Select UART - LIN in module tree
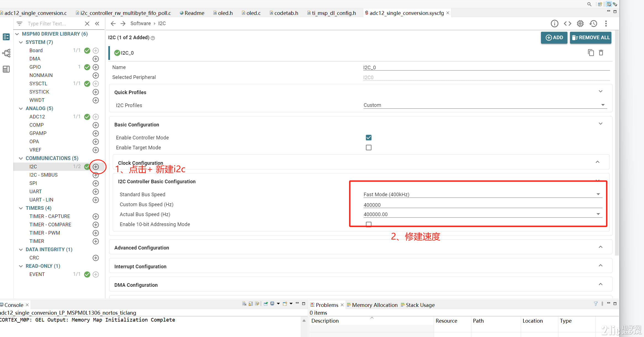644x337 pixels. point(41,200)
